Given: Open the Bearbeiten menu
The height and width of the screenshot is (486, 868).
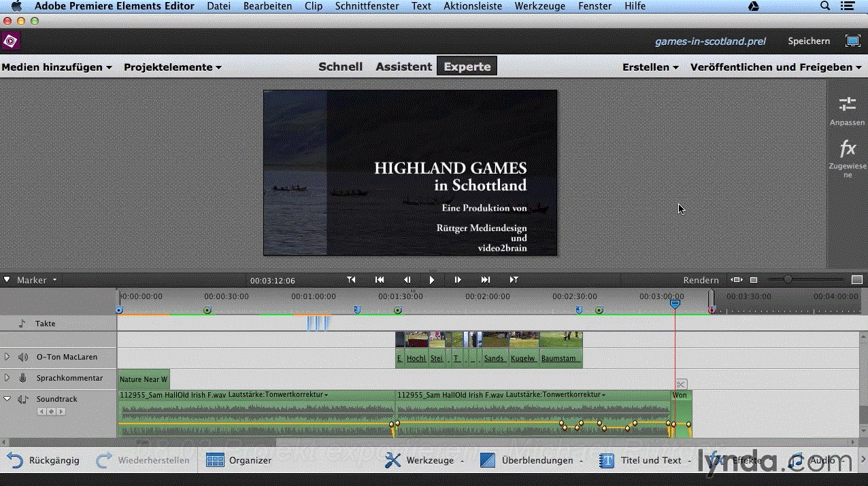Looking at the screenshot, I should click(x=267, y=6).
